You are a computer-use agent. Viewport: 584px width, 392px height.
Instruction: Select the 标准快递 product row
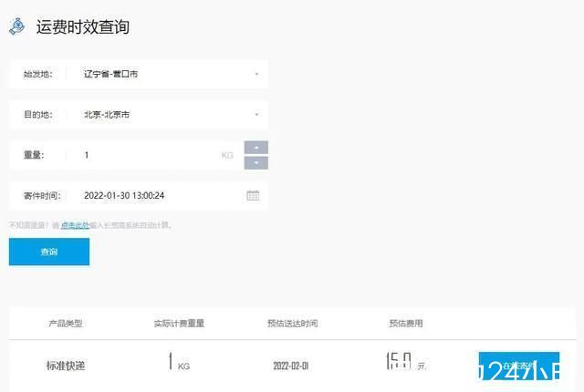pyautogui.click(x=292, y=366)
